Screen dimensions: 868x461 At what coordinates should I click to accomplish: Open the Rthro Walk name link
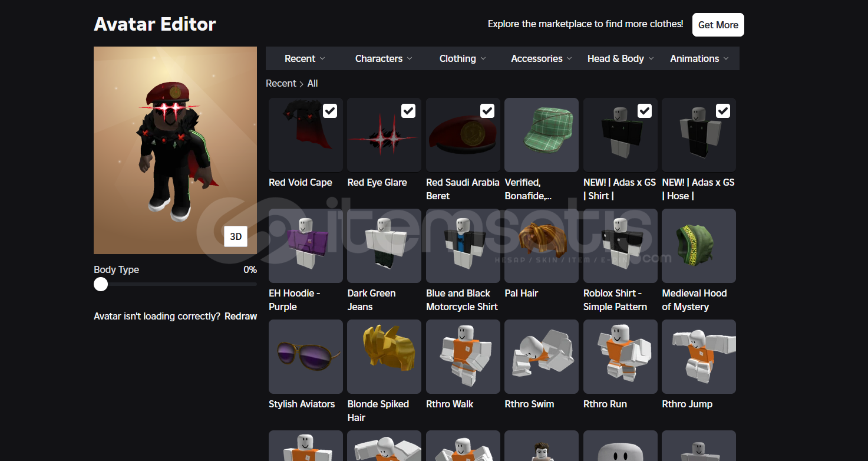pos(450,404)
